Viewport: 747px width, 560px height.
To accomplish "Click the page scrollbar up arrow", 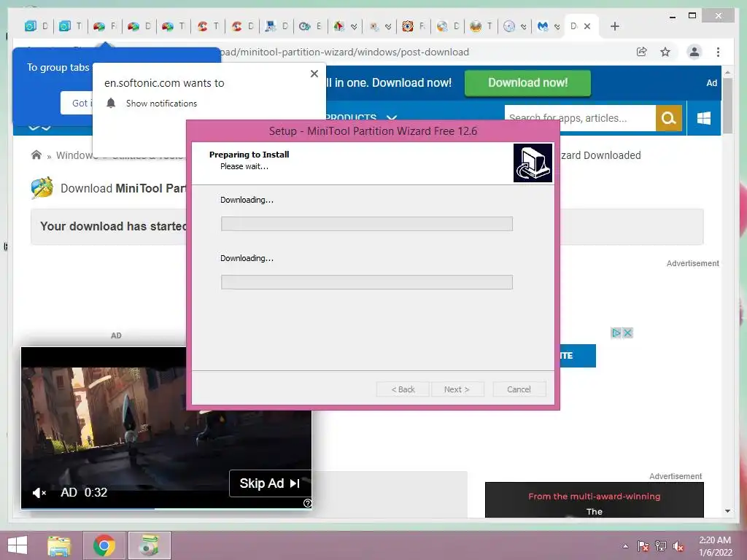I will point(727,73).
